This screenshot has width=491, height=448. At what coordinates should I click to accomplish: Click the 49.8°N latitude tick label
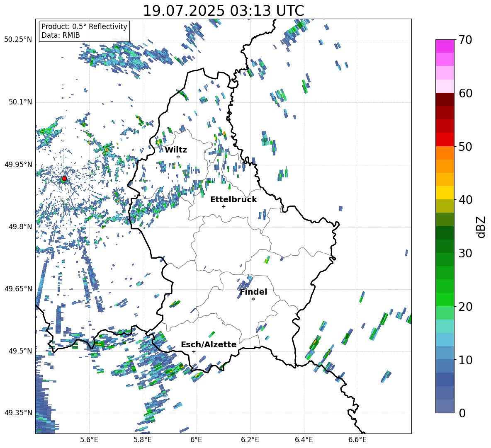[20, 227]
